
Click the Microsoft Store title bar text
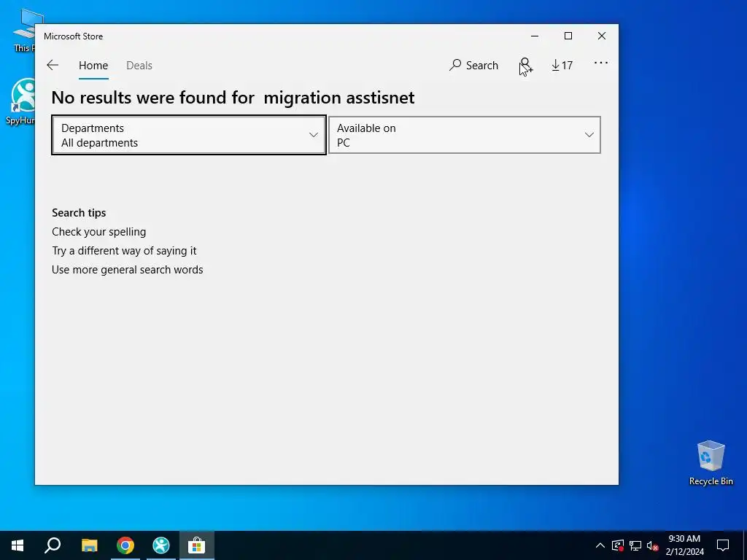[74, 36]
